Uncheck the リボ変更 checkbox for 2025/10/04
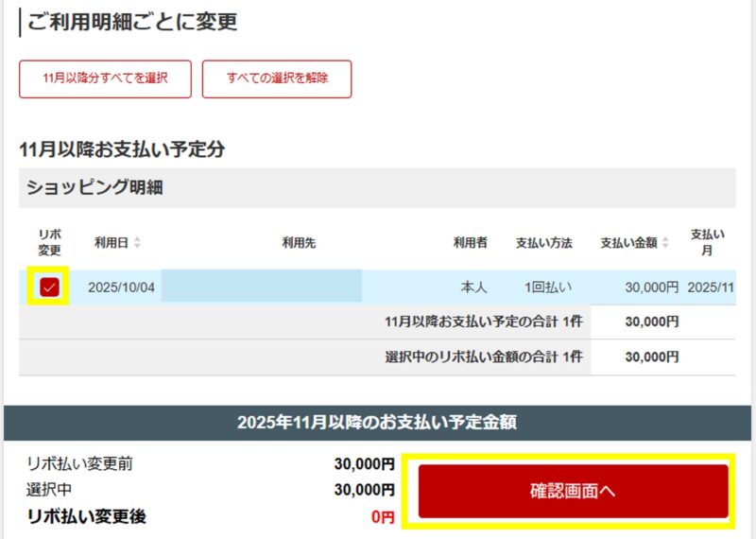Viewport: 756px width, 539px height. pos(50,287)
